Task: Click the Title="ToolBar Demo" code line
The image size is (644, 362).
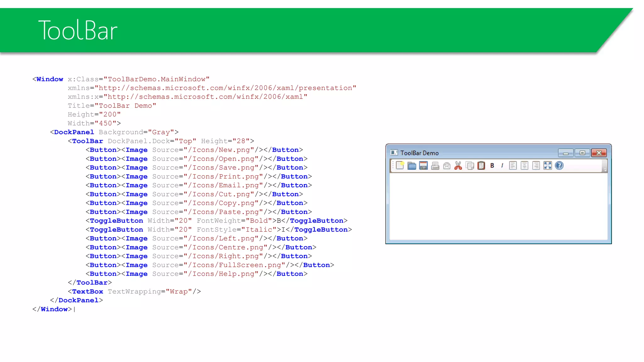Action: (112, 106)
